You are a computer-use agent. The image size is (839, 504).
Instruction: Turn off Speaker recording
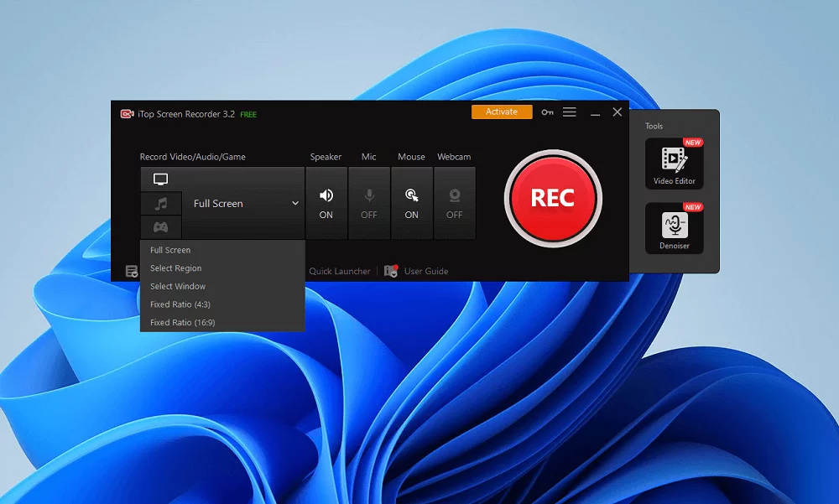point(326,203)
